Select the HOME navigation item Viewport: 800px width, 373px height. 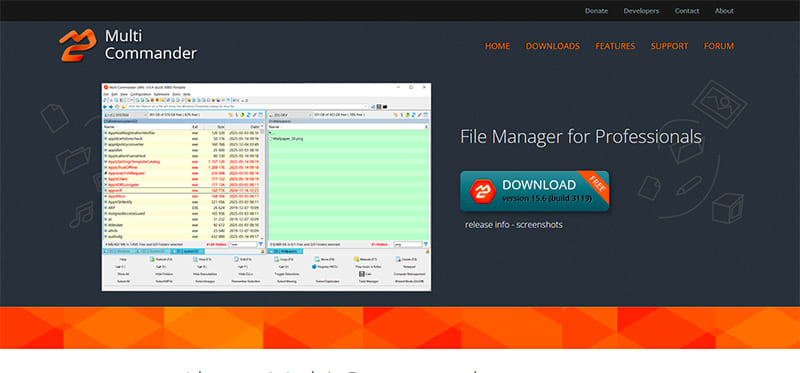pos(497,46)
